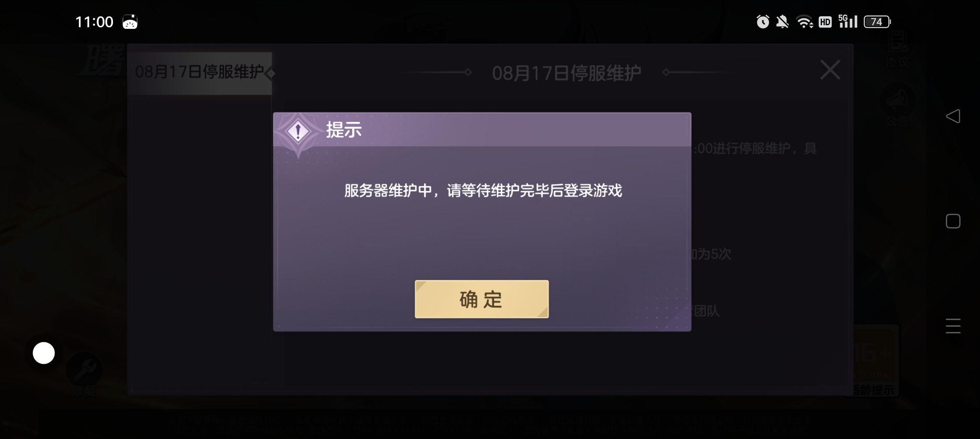Tap the warning diamond icon beside 提示
Viewport: 980px width, 439px height.
(x=298, y=131)
